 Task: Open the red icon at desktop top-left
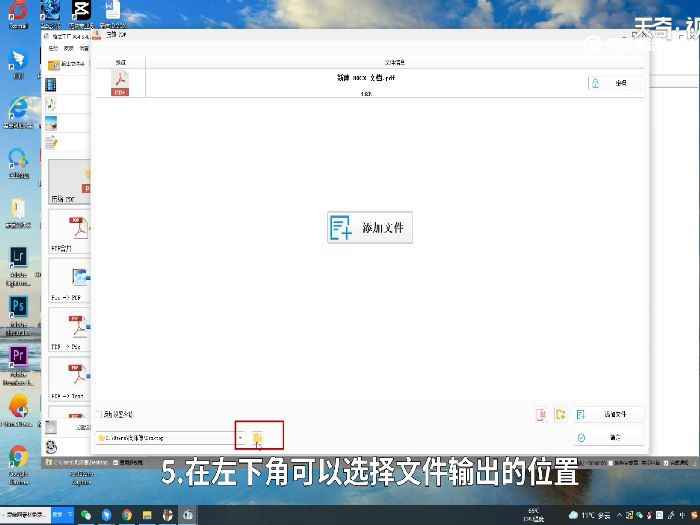(x=18, y=14)
